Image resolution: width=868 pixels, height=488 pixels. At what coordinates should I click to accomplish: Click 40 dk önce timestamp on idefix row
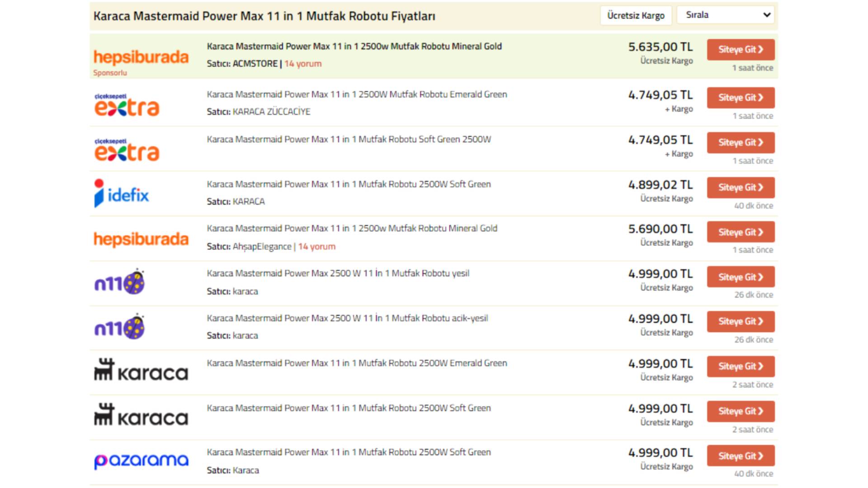point(754,206)
